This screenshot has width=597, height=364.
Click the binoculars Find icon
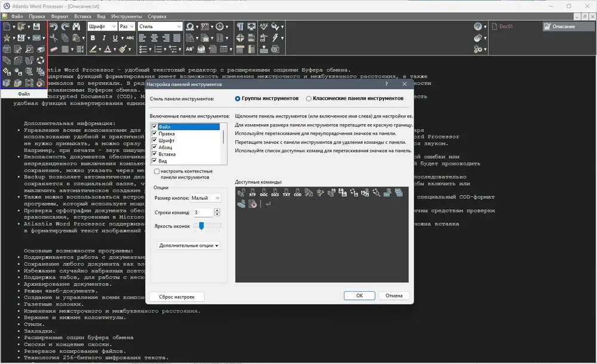(x=76, y=26)
